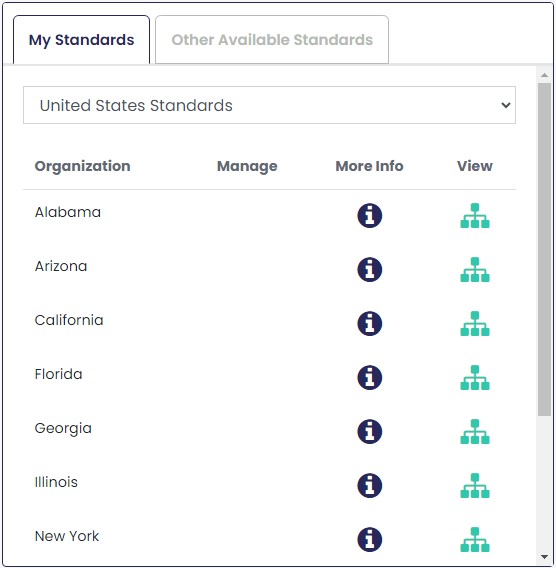Click scrollbar down arrow

coord(544,556)
